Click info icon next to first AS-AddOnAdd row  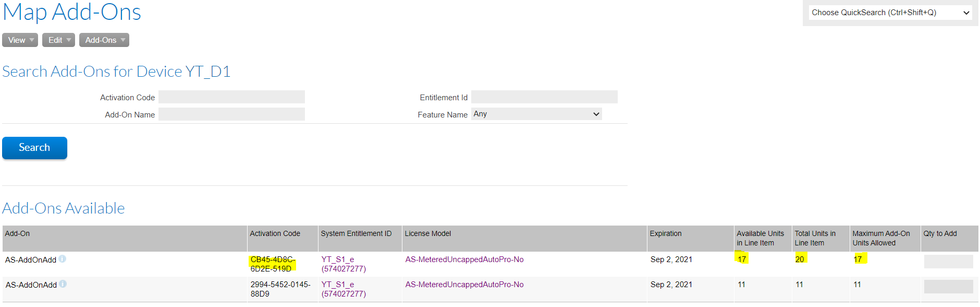tap(63, 259)
